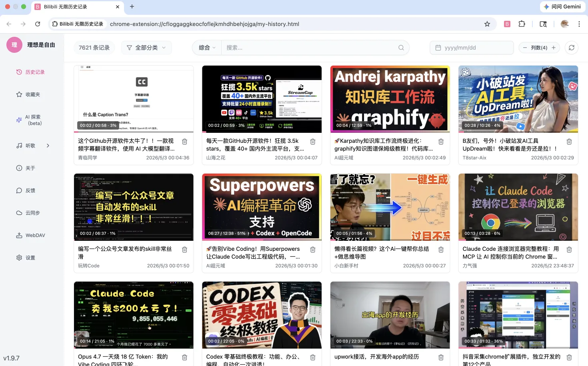
Task: Open 历史记录 in the sidebar
Action: tap(30, 72)
